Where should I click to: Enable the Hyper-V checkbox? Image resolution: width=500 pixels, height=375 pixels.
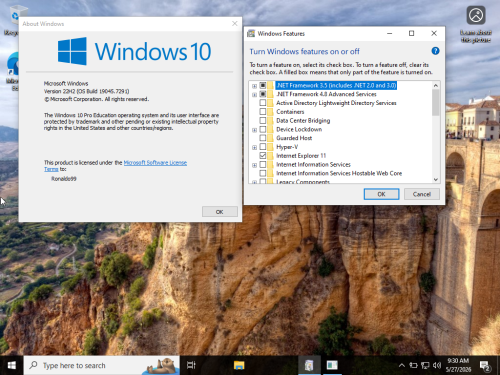coord(263,147)
